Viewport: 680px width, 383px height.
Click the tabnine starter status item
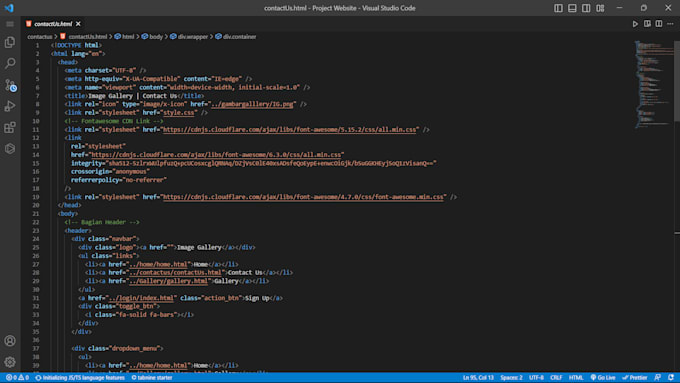(152, 378)
